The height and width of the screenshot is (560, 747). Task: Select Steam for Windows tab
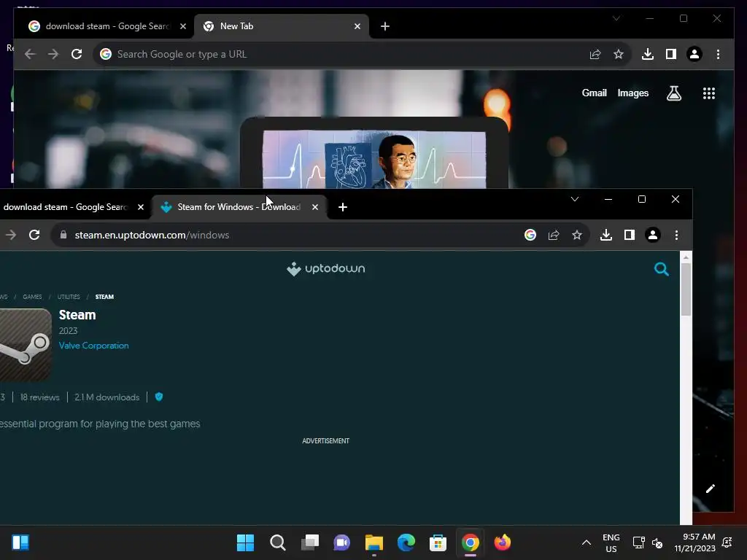pyautogui.click(x=239, y=207)
